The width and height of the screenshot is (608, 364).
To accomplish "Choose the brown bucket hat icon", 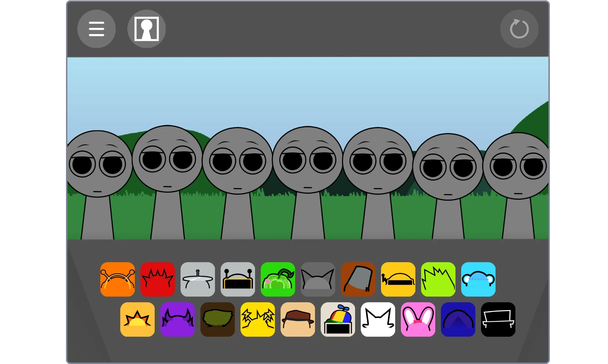I will 358,279.
